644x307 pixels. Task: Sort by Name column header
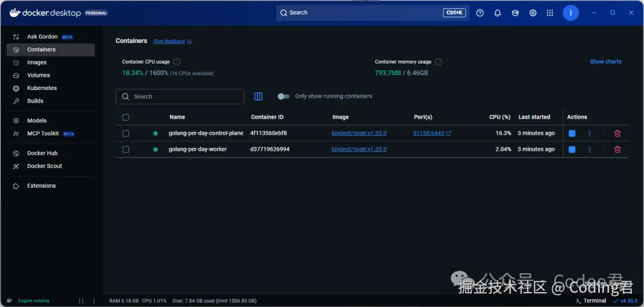pyautogui.click(x=177, y=117)
